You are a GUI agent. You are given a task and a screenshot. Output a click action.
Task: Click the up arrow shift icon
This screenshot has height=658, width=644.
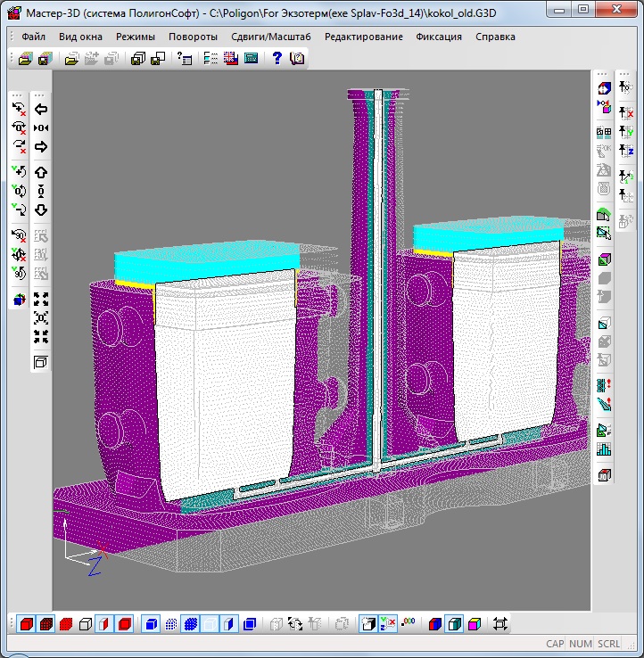coord(40,172)
